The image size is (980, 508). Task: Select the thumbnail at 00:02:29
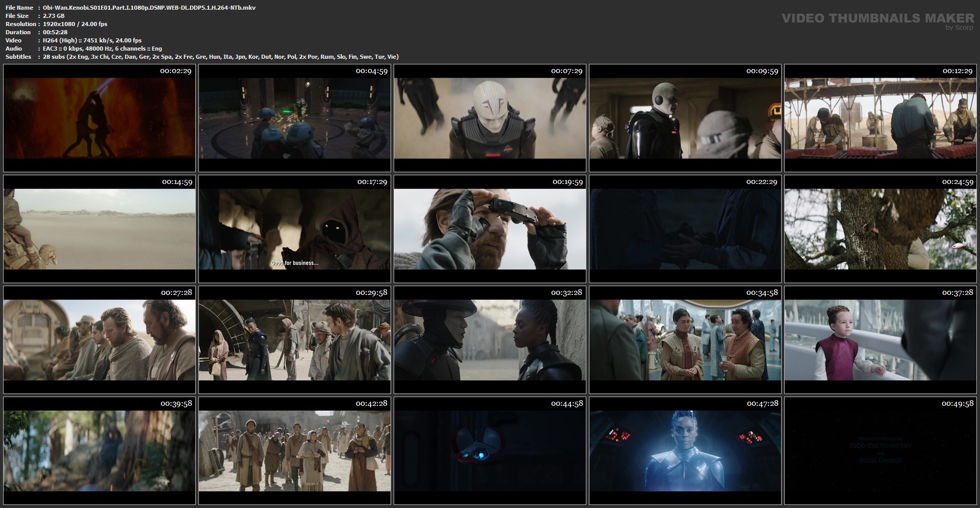(99, 118)
